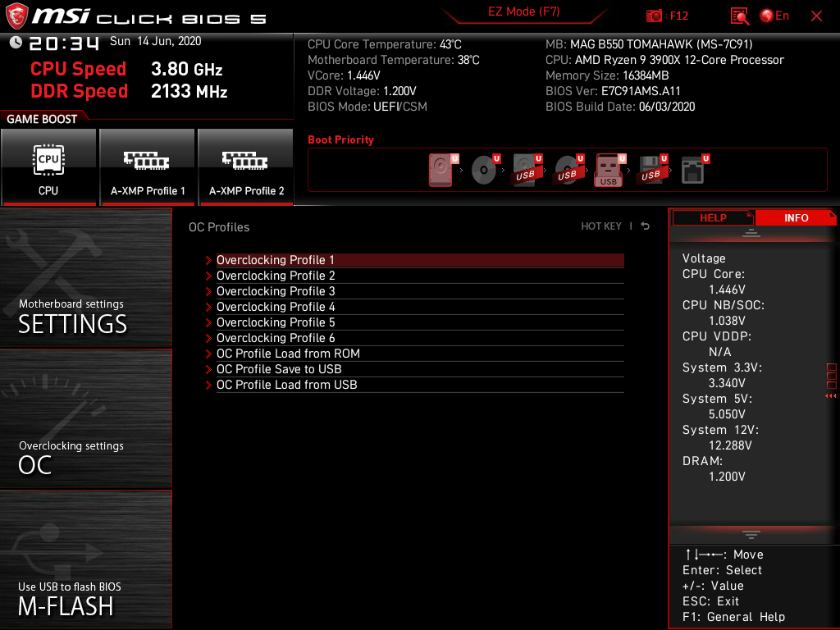Select the network LAN boot device icon
Image resolution: width=840 pixels, height=630 pixels.
click(692, 170)
